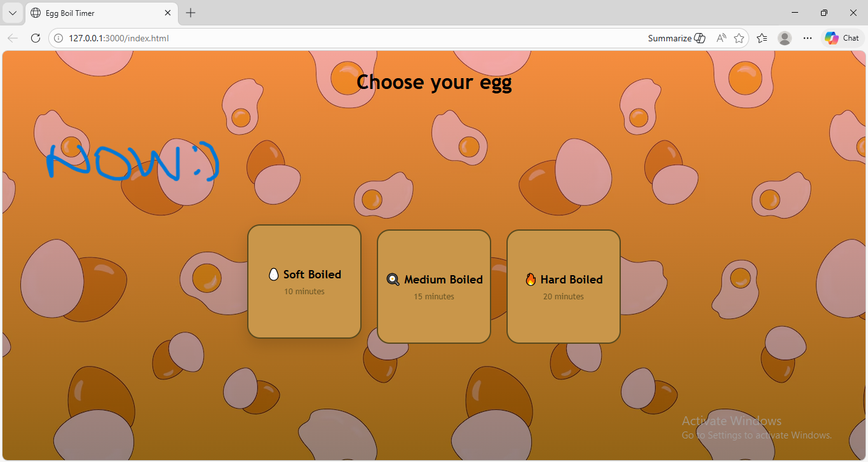Click the egg icon on Soft Boiled card

coord(273,274)
